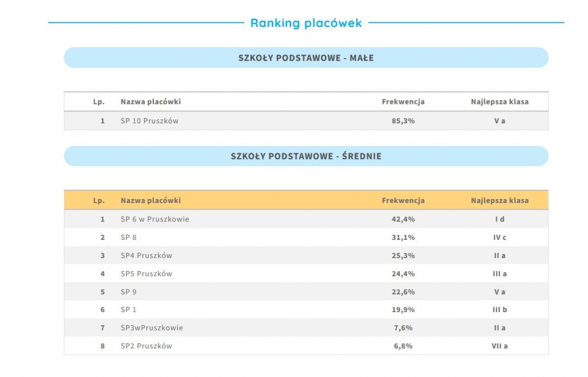Image resolution: width=588 pixels, height=377 pixels.
Task: Click SP 10 Pruszków school name
Action: tap(149, 121)
